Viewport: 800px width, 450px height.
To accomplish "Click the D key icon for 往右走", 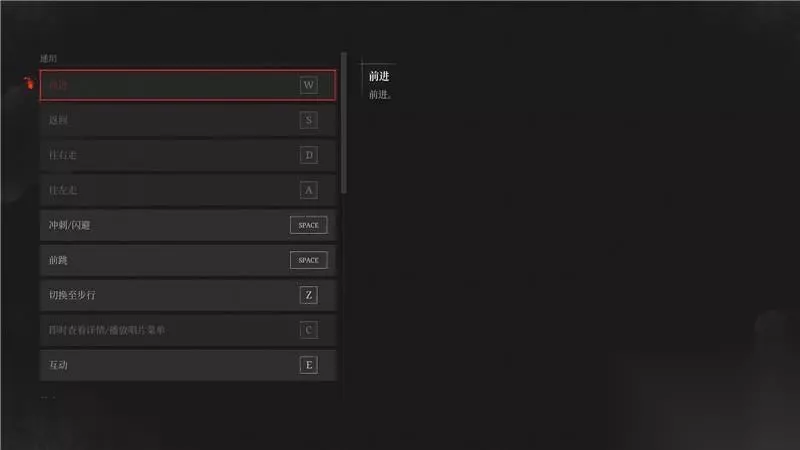I will click(x=309, y=155).
